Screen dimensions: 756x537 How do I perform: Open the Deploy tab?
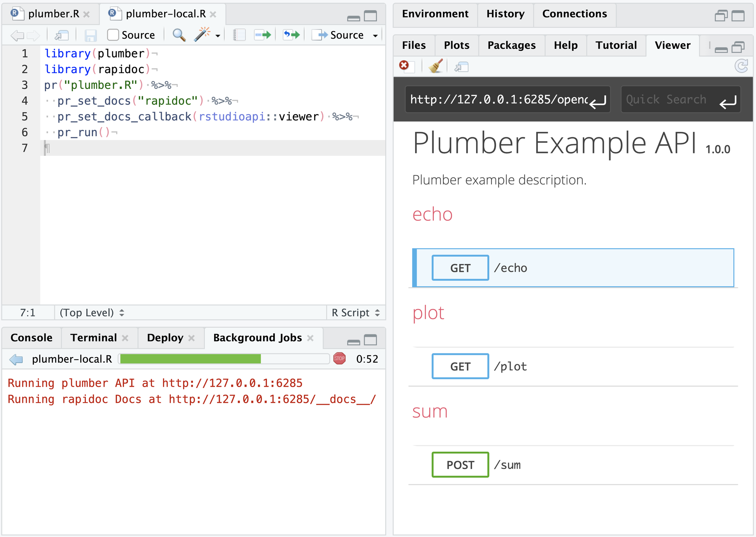click(x=165, y=338)
